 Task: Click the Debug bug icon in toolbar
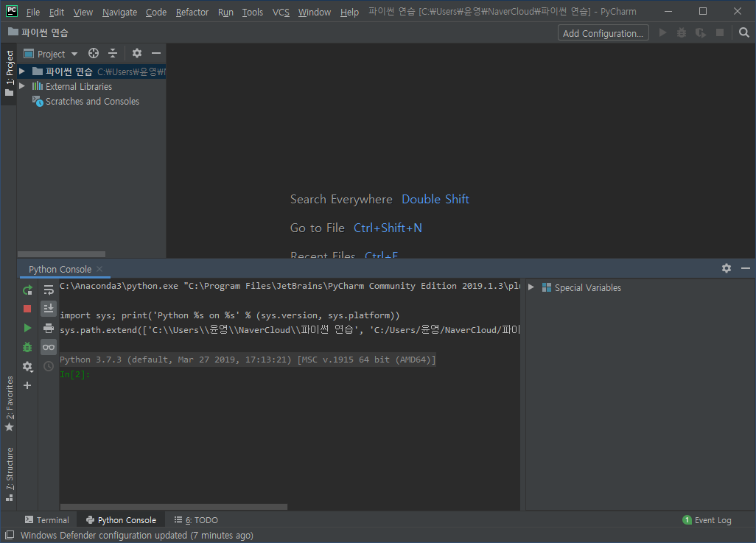[682, 33]
